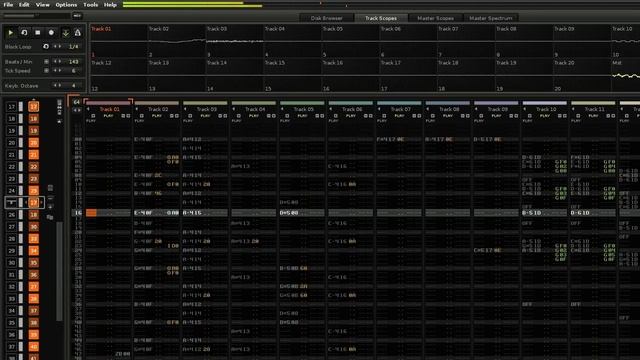
Task: Click the MIDI button beside top-left slider
Action: tap(77, 16)
